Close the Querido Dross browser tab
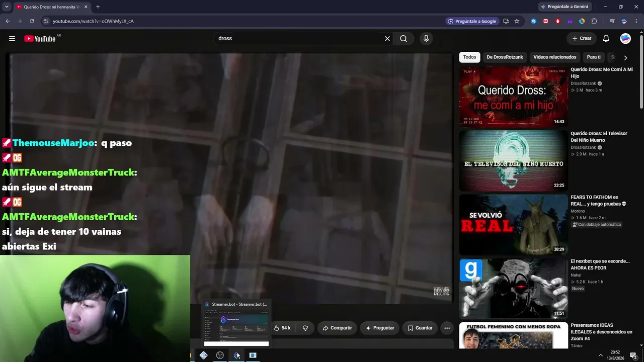The height and width of the screenshot is (362, 644). tap(86, 7)
